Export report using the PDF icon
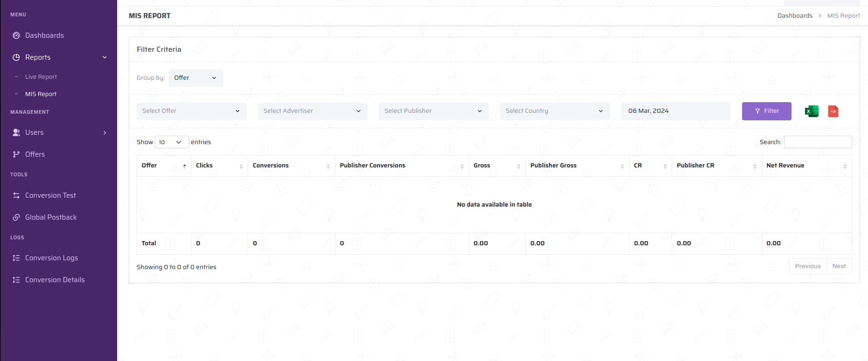868x361 pixels. [x=833, y=111]
